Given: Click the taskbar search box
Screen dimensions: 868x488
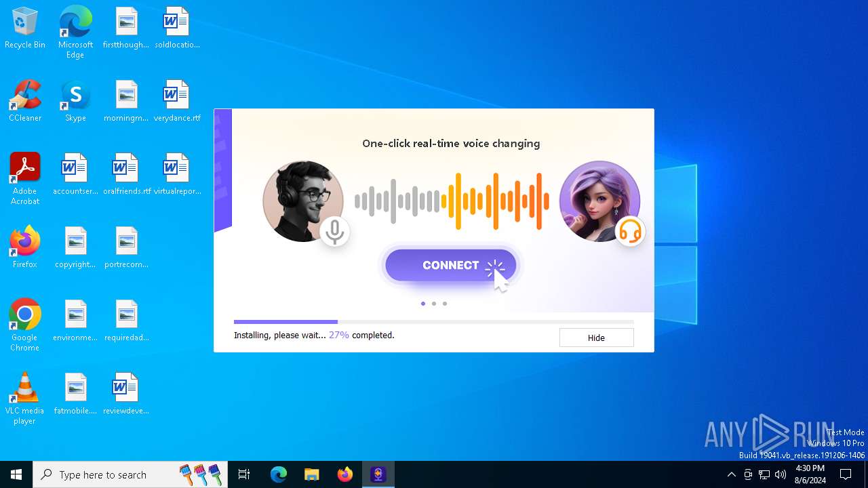Looking at the screenshot, I should pos(130,474).
